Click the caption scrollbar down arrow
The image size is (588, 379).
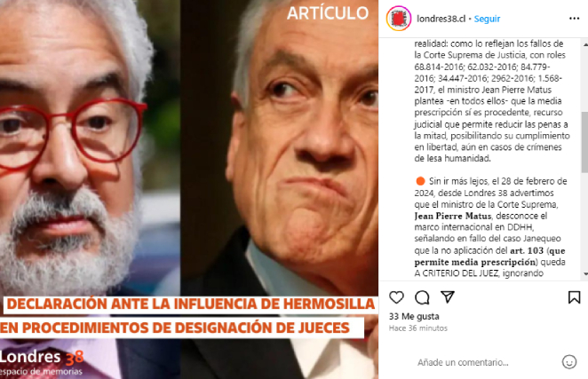585,274
